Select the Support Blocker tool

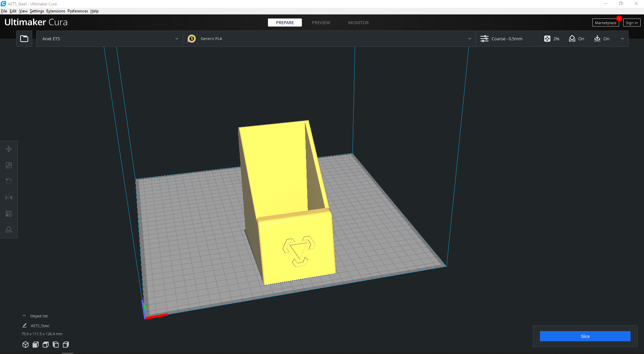[x=9, y=230]
